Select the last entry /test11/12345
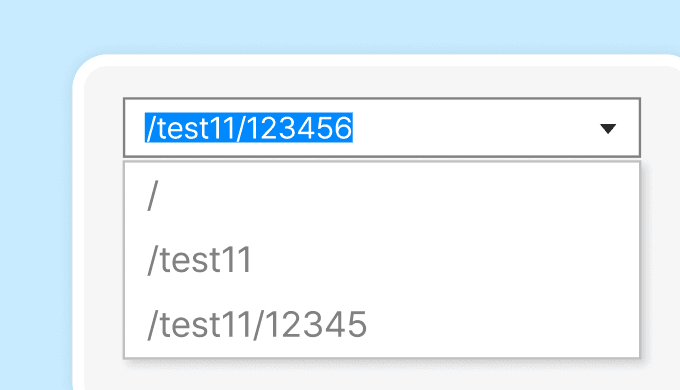The image size is (680, 390). tap(382, 324)
